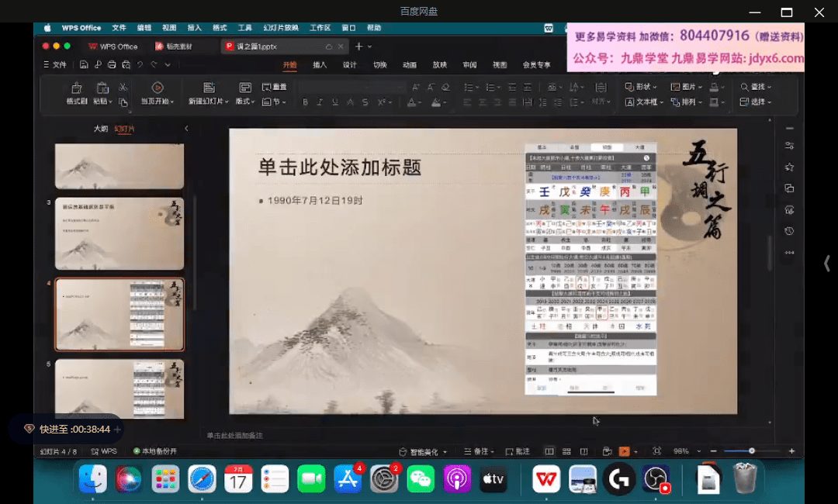Click the Bold formatting icon

[x=305, y=102]
